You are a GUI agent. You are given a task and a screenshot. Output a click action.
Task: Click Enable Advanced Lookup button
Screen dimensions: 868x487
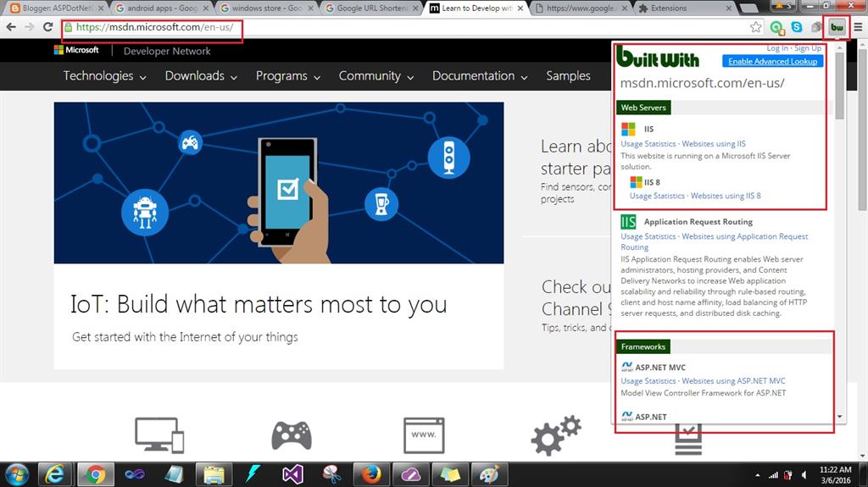(772, 62)
